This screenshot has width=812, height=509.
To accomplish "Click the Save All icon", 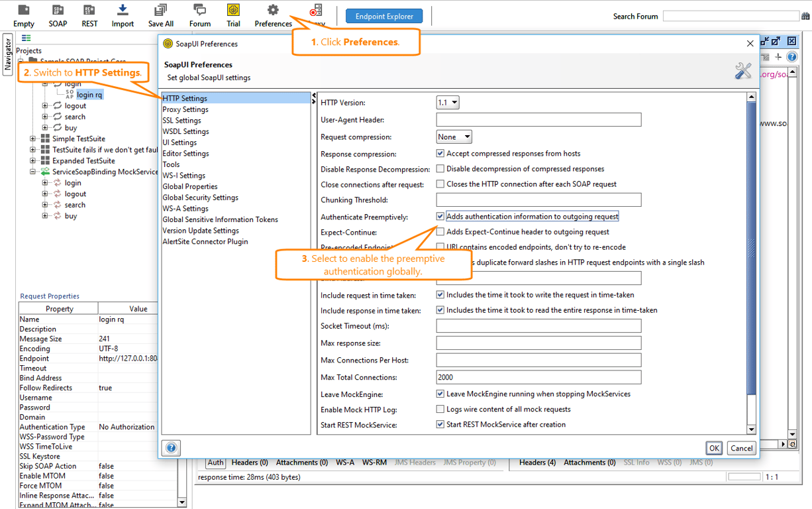I will click(x=160, y=15).
